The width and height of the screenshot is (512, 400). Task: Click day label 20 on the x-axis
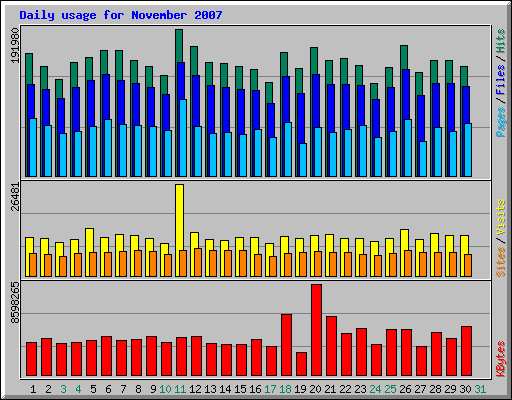click(315, 389)
